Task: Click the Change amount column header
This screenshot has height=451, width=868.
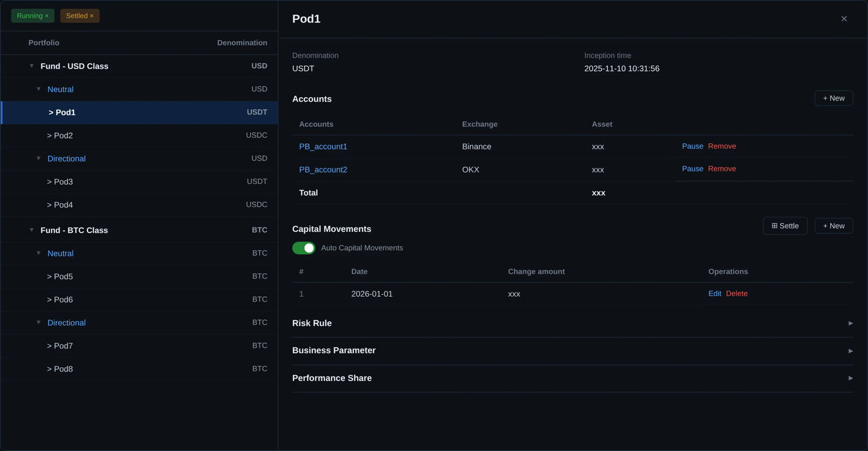Action: click(x=536, y=271)
